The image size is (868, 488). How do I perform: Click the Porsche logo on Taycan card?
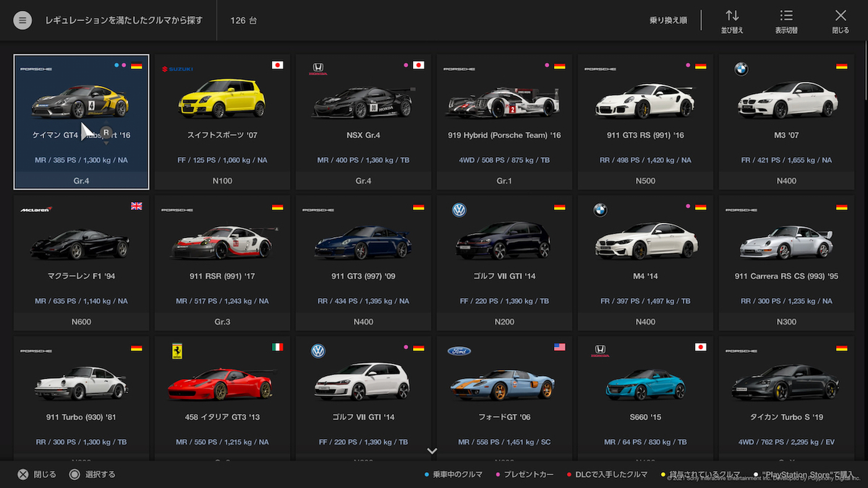[741, 351]
